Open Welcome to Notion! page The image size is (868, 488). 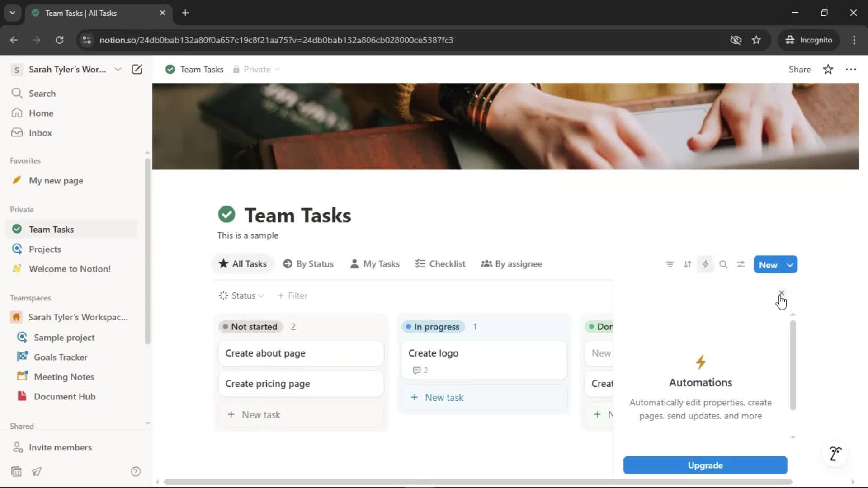[72, 269]
